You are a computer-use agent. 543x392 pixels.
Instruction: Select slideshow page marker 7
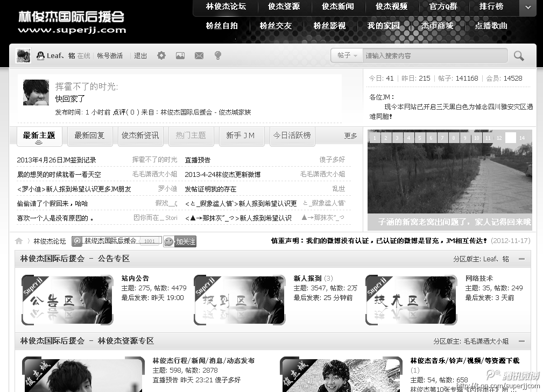442,138
